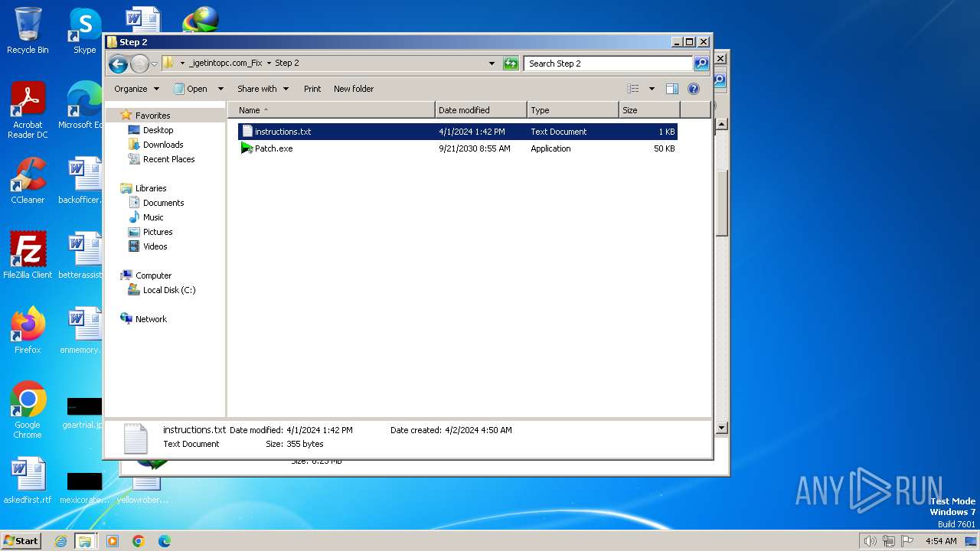
Task: Open Downloads under Favorites
Action: 163,145
